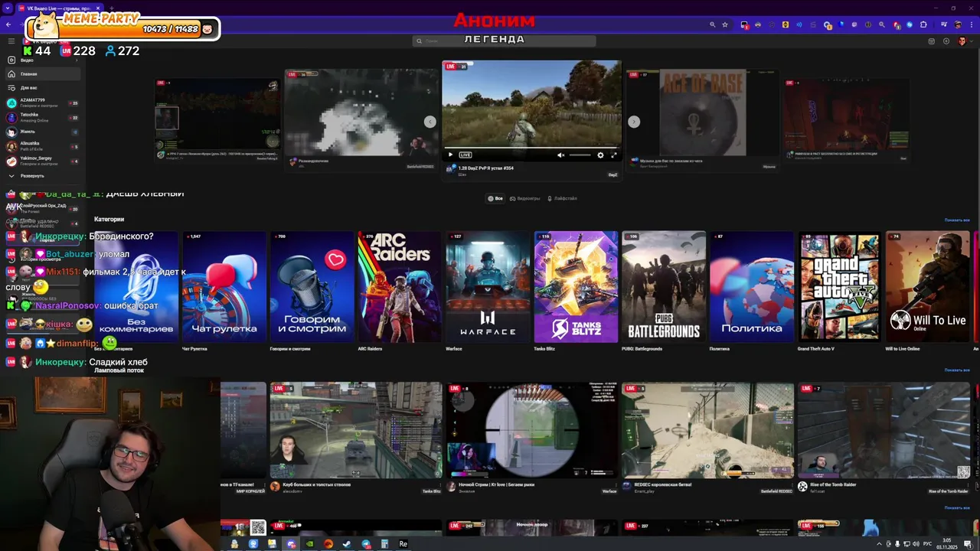
Task: Click the browser zoom magnifier icon
Action: [712, 24]
